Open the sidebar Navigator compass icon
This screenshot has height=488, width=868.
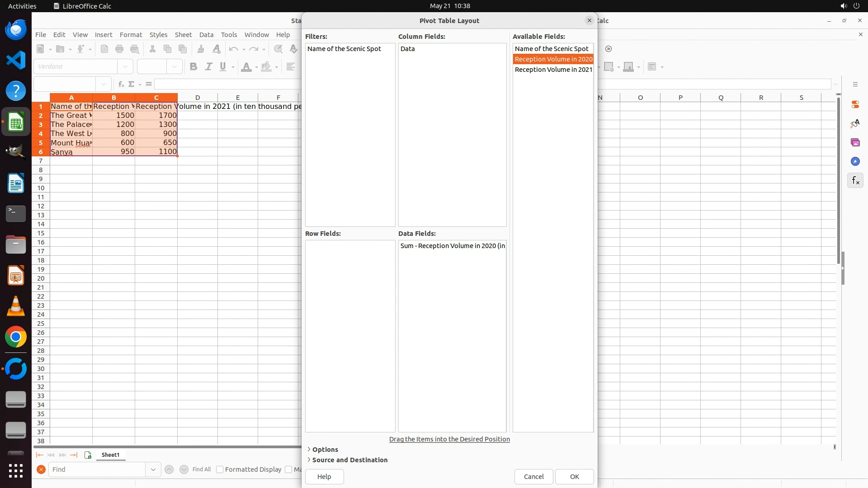pyautogui.click(x=855, y=162)
